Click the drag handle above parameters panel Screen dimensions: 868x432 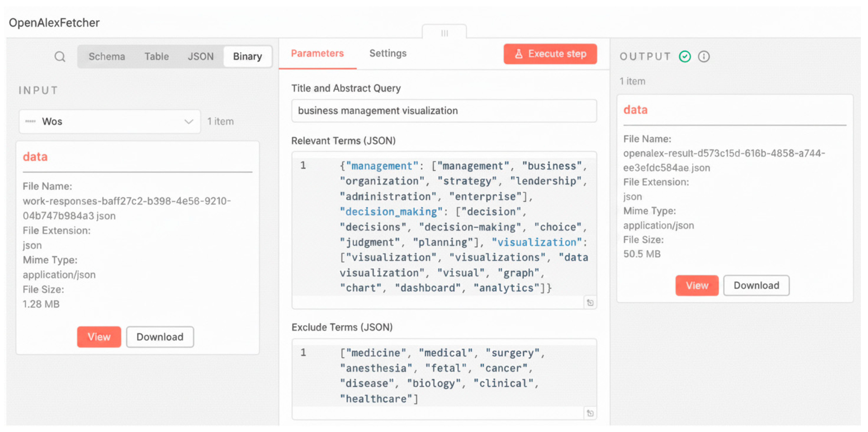coord(444,33)
